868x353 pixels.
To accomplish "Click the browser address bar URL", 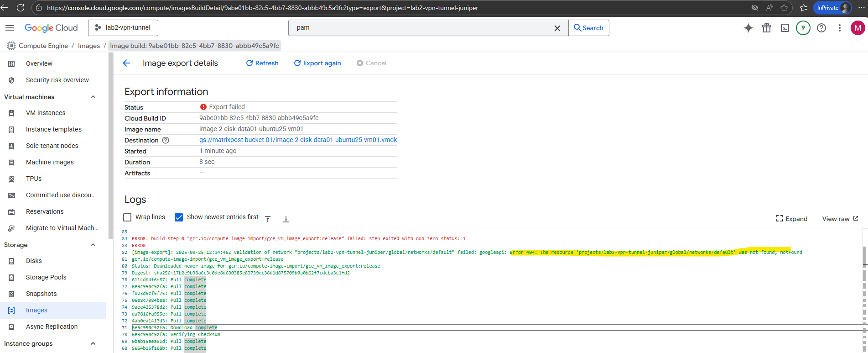I will pyautogui.click(x=262, y=8).
